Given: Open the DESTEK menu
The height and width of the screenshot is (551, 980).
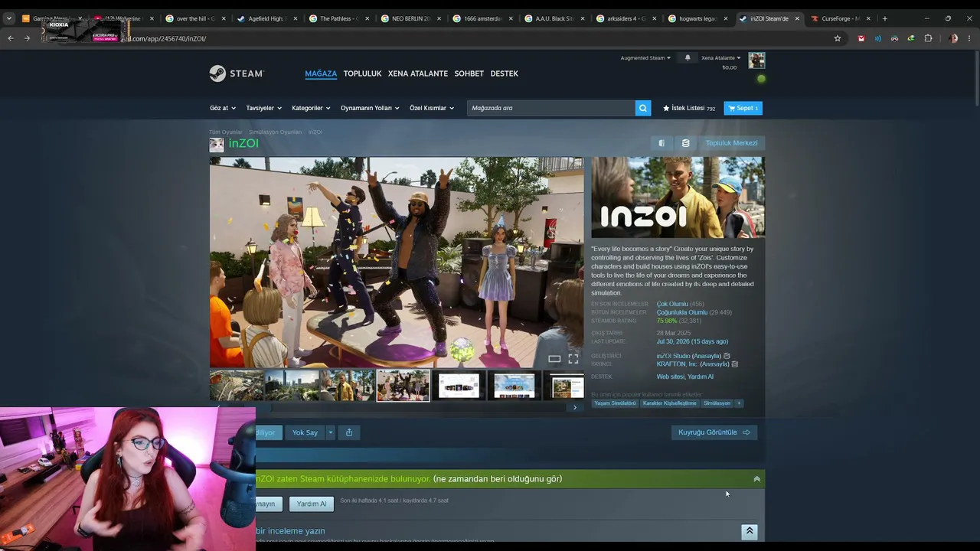Looking at the screenshot, I should [x=505, y=73].
